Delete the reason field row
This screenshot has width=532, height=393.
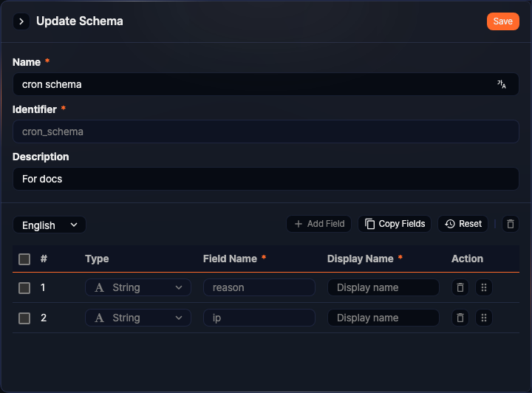pyautogui.click(x=460, y=287)
